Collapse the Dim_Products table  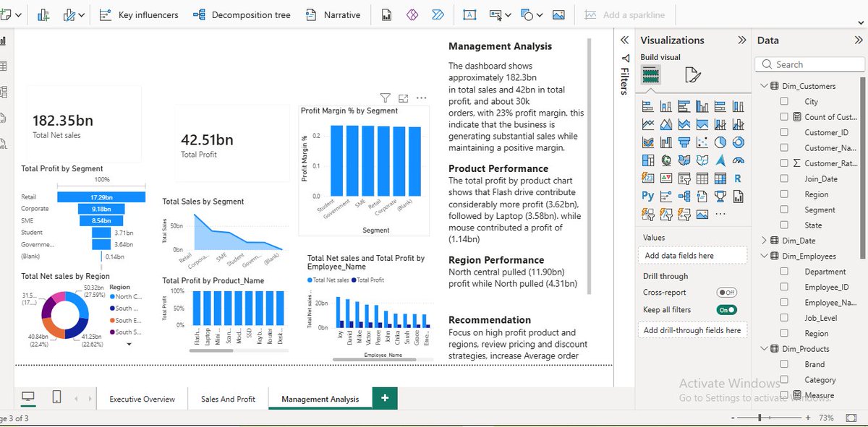tap(764, 348)
